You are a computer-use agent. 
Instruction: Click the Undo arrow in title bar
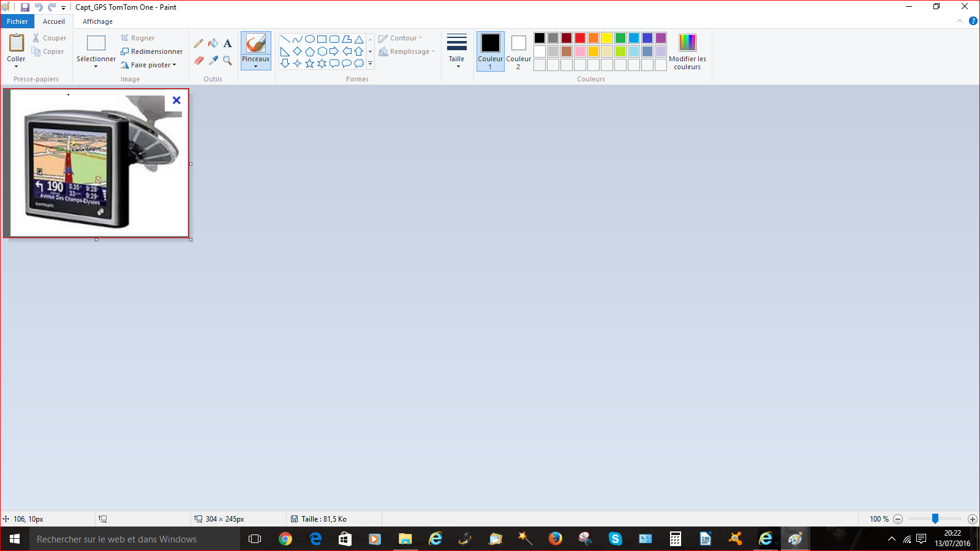coord(39,7)
